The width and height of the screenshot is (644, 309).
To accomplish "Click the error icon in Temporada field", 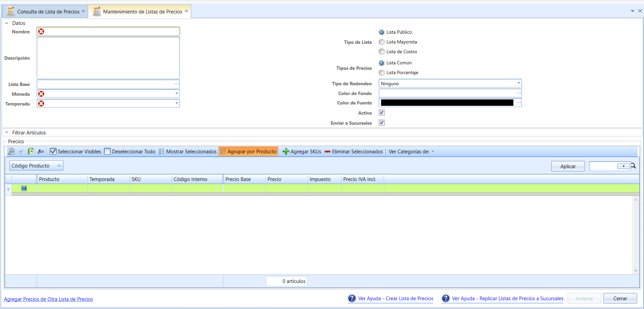I will 41,103.
